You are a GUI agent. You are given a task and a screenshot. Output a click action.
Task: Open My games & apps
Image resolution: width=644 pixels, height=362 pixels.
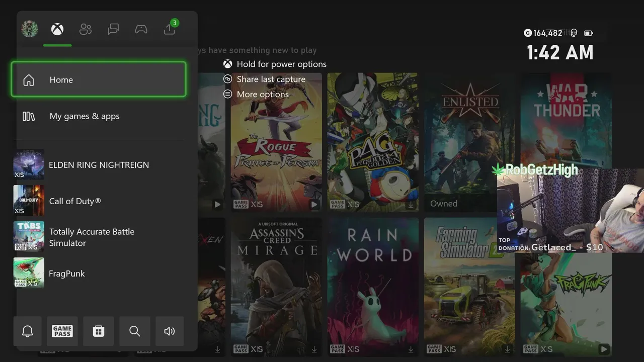click(x=99, y=116)
